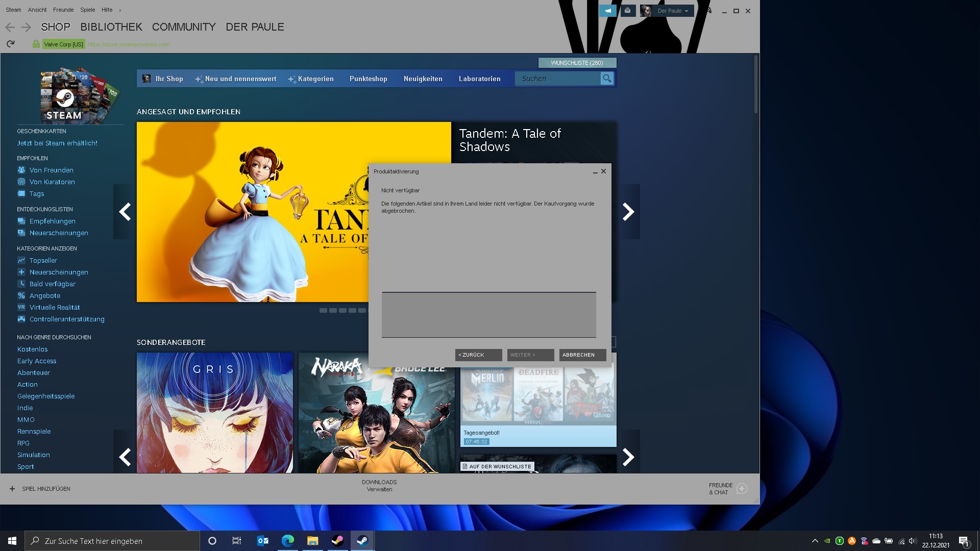Click the Angebote percent icon

pyautogui.click(x=21, y=295)
